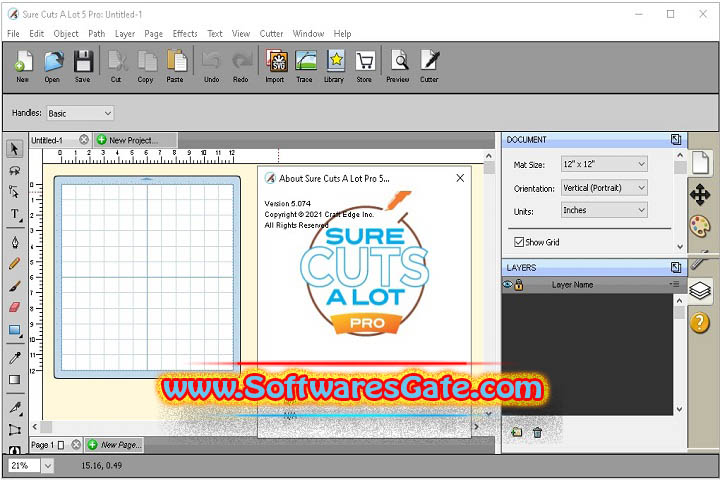The height and width of the screenshot is (480, 720).
Task: Undock the LAYERS panel
Action: 675,267
